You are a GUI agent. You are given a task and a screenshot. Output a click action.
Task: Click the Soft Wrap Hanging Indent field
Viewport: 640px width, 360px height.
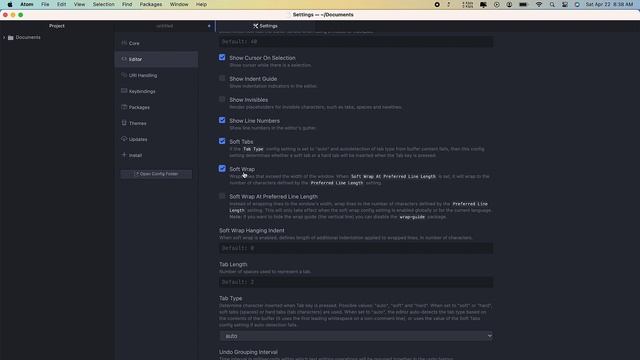point(356,248)
